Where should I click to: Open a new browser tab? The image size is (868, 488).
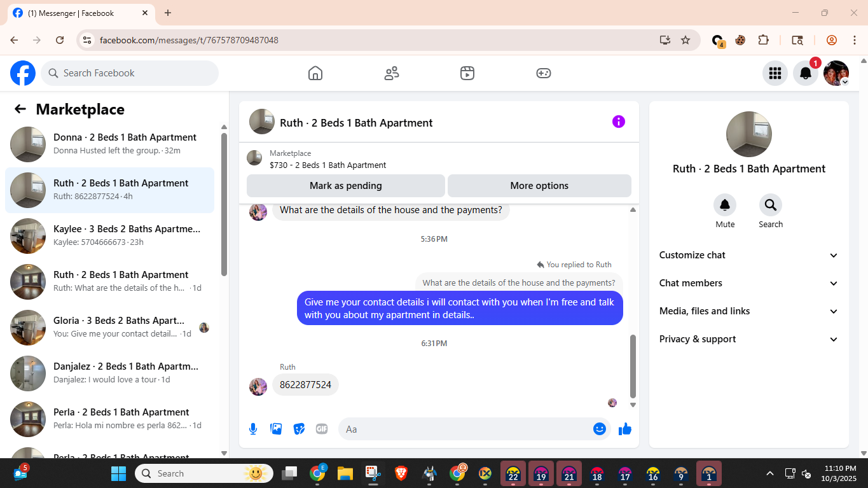click(x=168, y=13)
